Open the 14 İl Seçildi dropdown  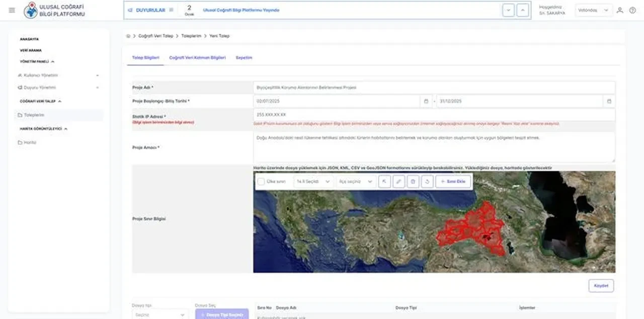[313, 181]
